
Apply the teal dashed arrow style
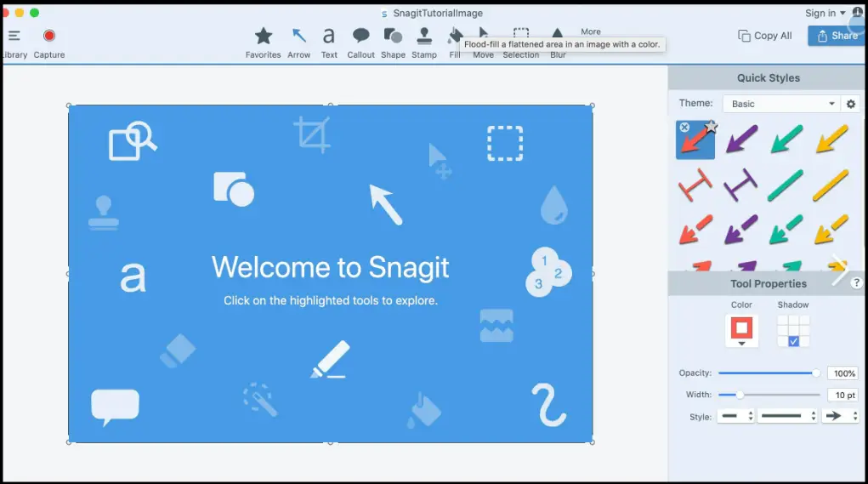(786, 230)
